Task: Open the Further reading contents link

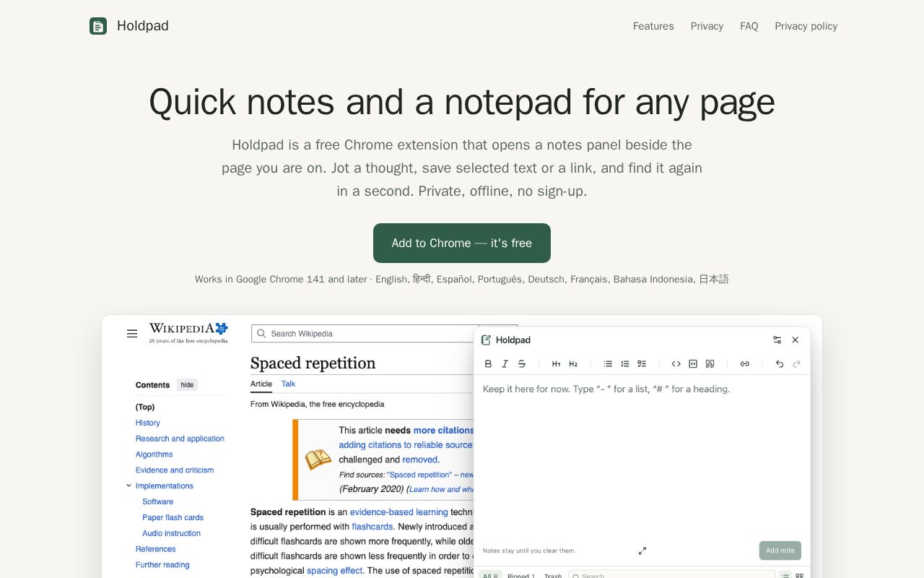Action: click(x=162, y=565)
